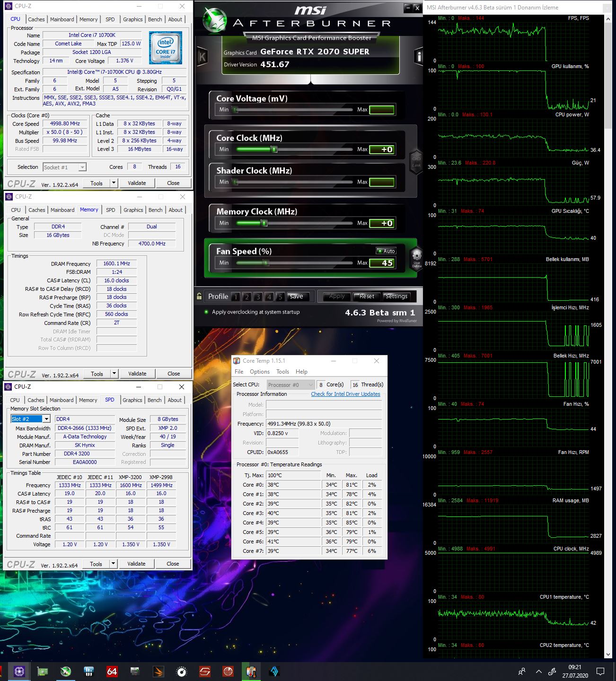The image size is (616, 681).
Task: Toggle the fan speed Auto button
Action: coord(387,251)
